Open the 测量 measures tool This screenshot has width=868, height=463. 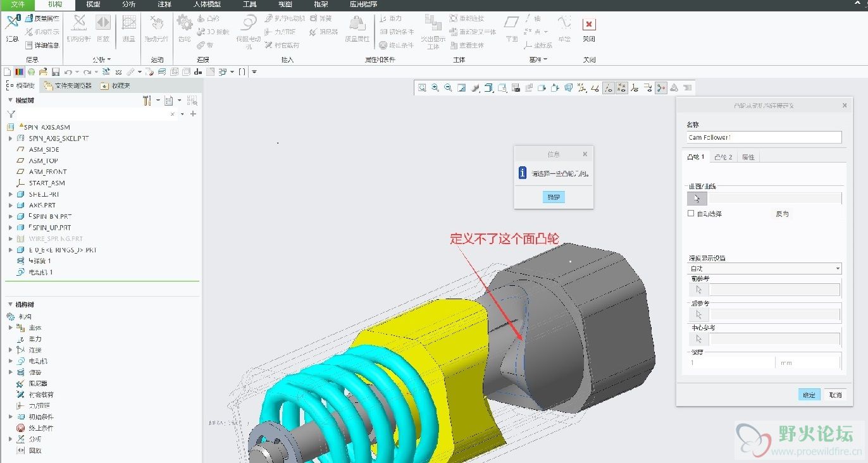[128, 28]
